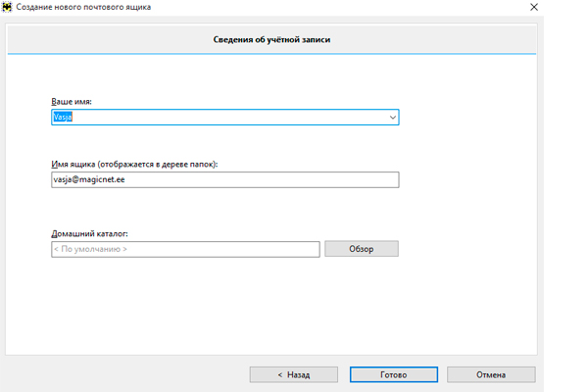Click the "Домашний каталог:" label
The height and width of the screenshot is (392, 588).
[89, 233]
